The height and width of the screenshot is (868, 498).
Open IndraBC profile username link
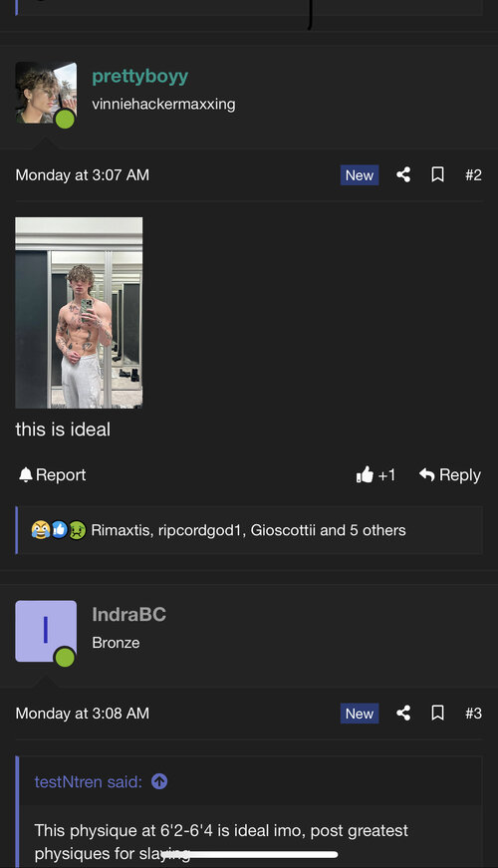(x=128, y=614)
